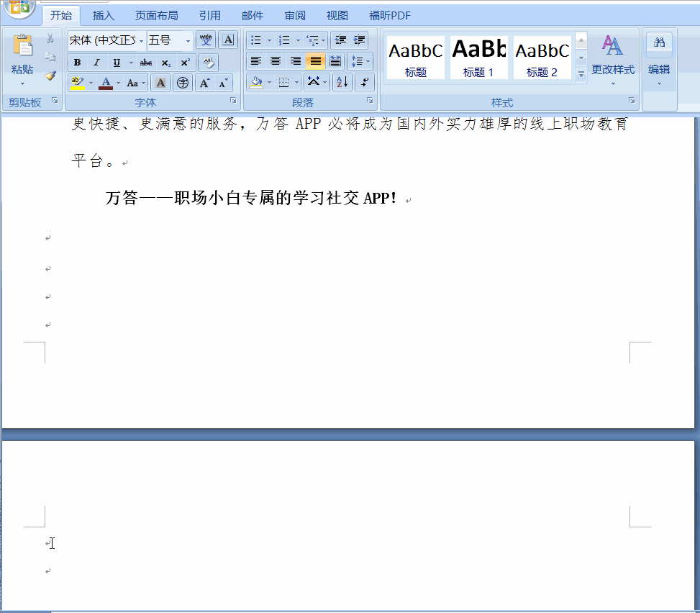Image resolution: width=700 pixels, height=613 pixels.
Task: Open the Paragraph dialog launcher
Action: coord(370,101)
